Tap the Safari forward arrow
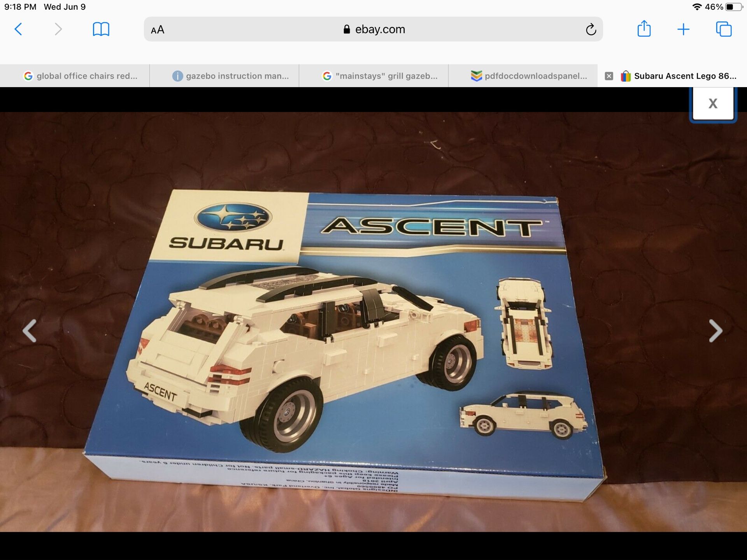747x560 pixels. 58,29
